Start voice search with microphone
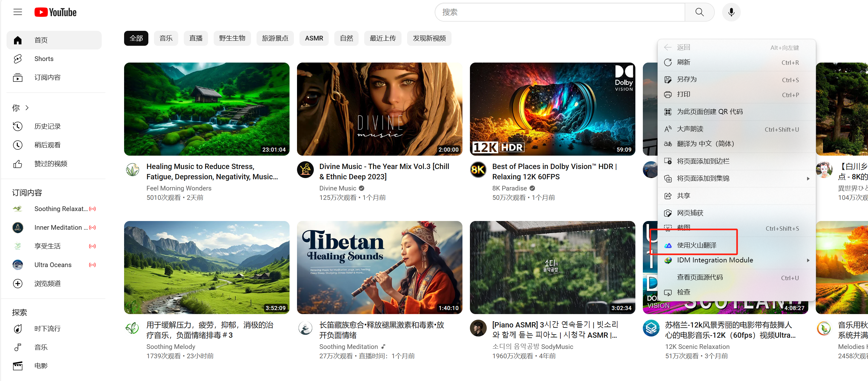This screenshot has width=868, height=381. tap(731, 12)
